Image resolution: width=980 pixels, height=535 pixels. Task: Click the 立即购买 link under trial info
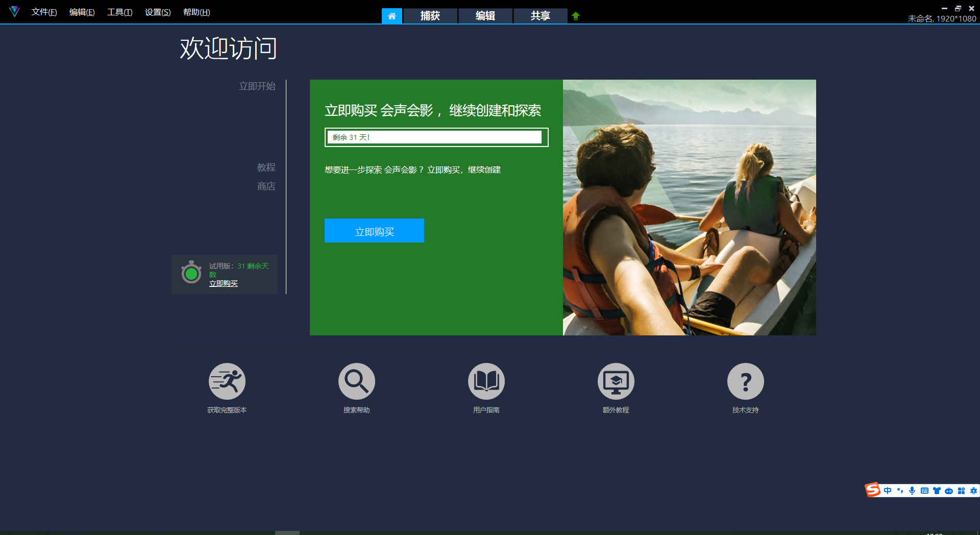point(224,283)
